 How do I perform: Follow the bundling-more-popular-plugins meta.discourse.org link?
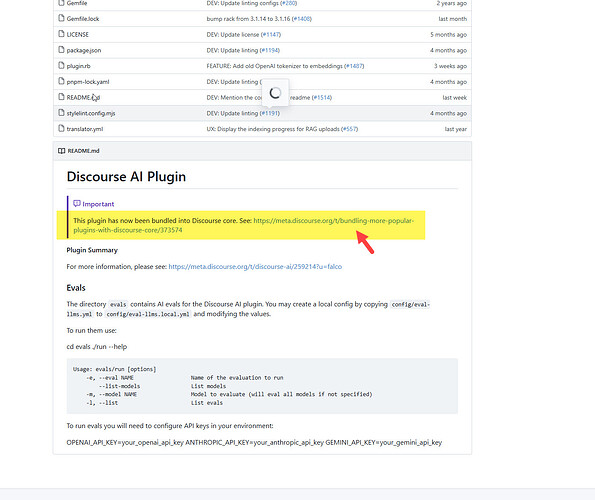click(243, 225)
